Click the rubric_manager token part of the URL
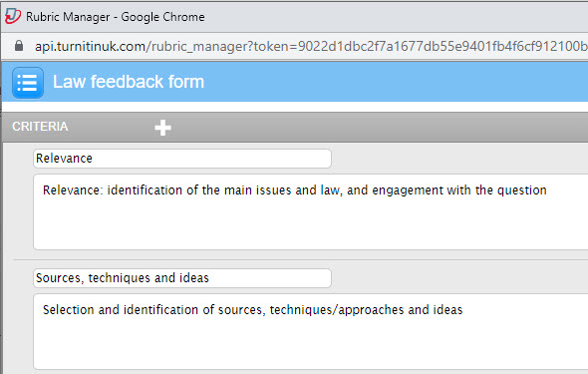588x374 pixels. (368, 46)
